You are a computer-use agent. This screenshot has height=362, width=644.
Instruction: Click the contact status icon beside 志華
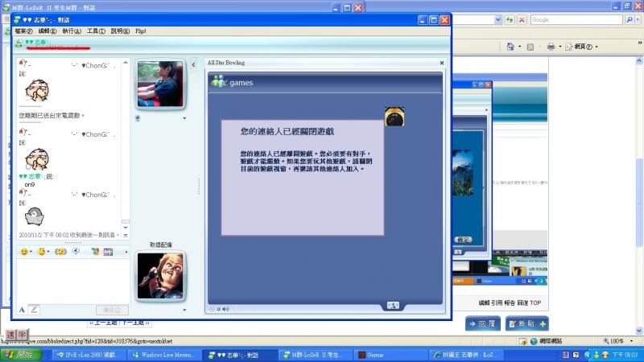(x=19, y=43)
